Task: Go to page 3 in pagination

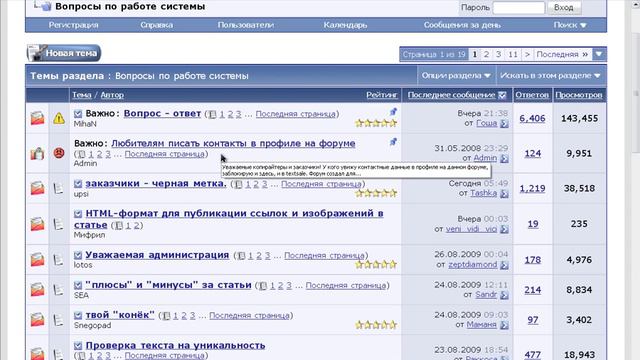Action: [498, 54]
